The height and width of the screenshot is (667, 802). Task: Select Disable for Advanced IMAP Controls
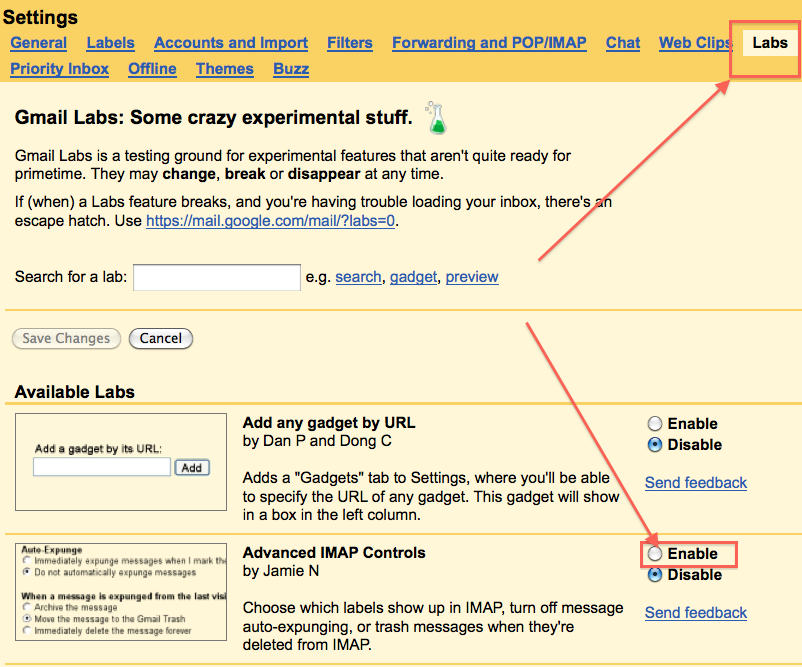(x=655, y=575)
